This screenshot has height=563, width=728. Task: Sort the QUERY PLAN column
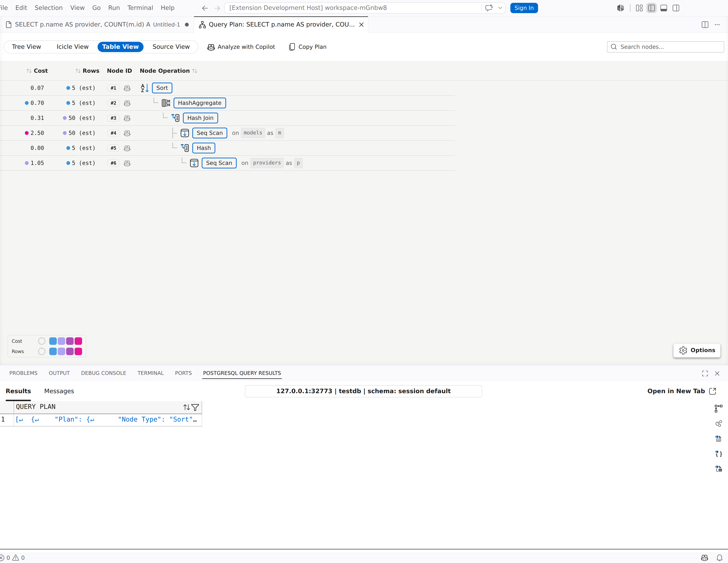[186, 407]
